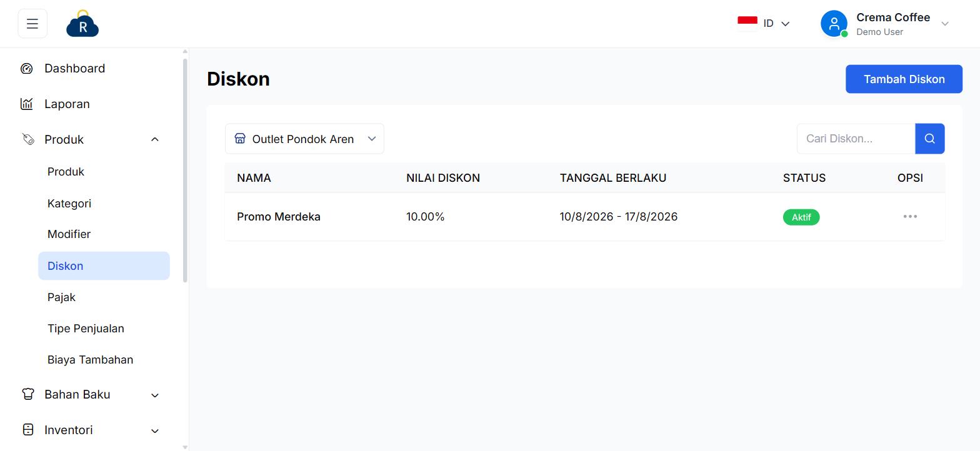The height and width of the screenshot is (451, 980).
Task: Click the STATUS column header
Action: point(804,178)
